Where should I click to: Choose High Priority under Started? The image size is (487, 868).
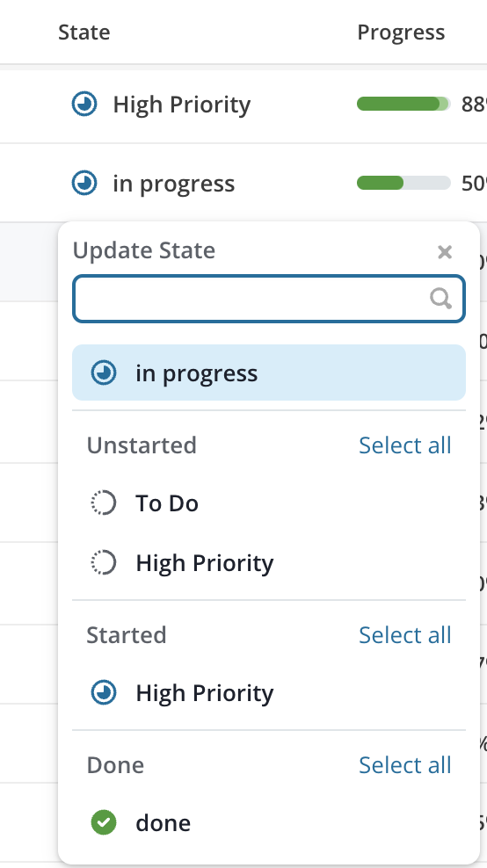point(269,692)
